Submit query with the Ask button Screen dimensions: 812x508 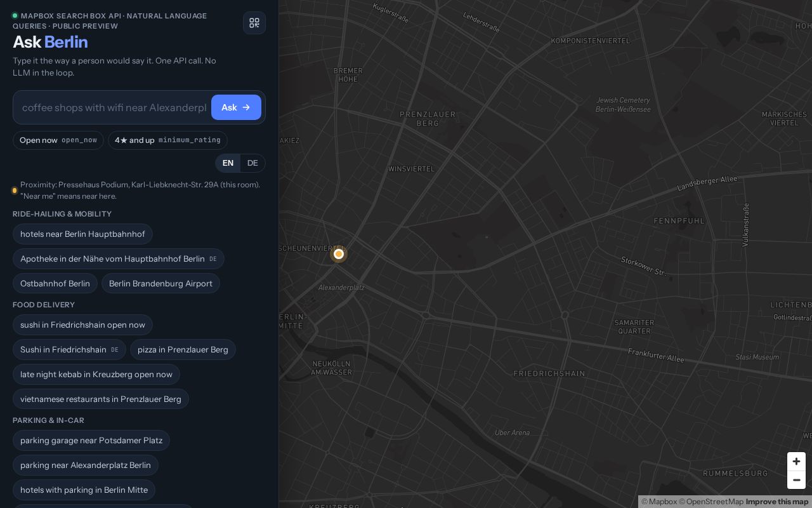tap(236, 107)
